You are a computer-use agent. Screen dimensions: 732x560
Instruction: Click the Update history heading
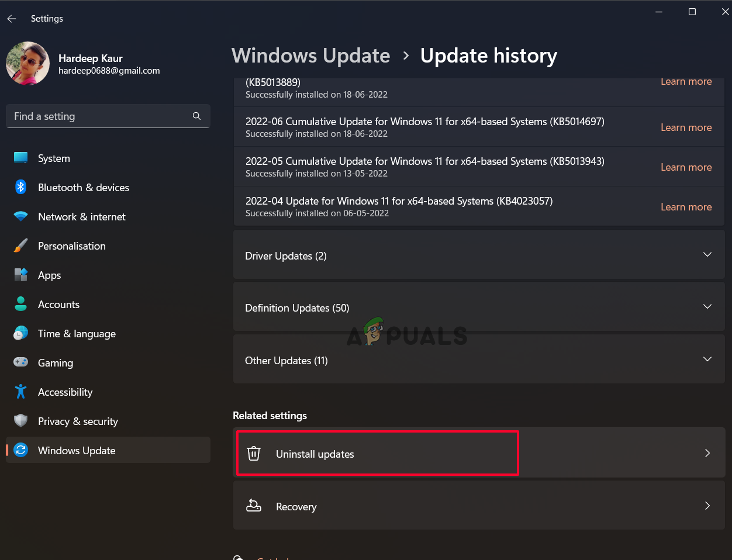(x=489, y=56)
